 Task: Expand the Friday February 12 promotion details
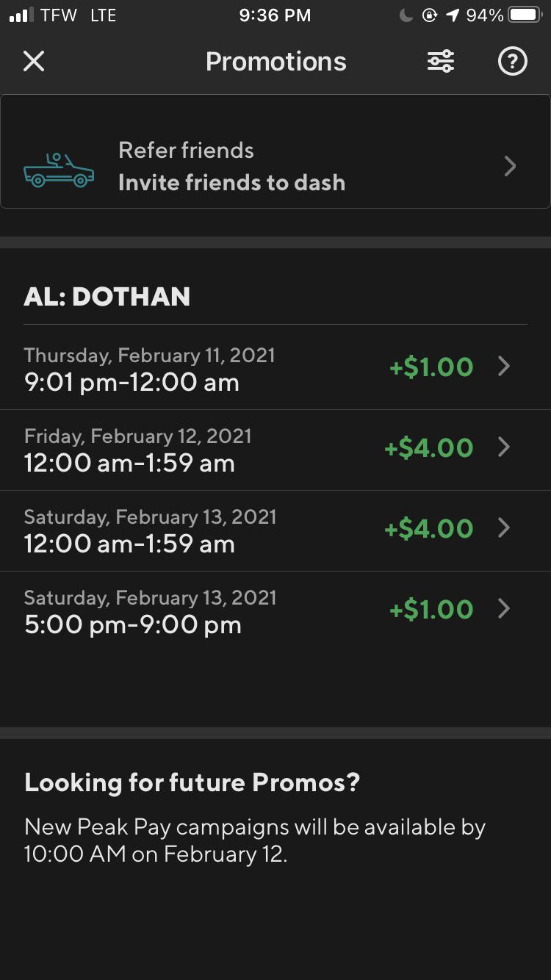pos(275,449)
